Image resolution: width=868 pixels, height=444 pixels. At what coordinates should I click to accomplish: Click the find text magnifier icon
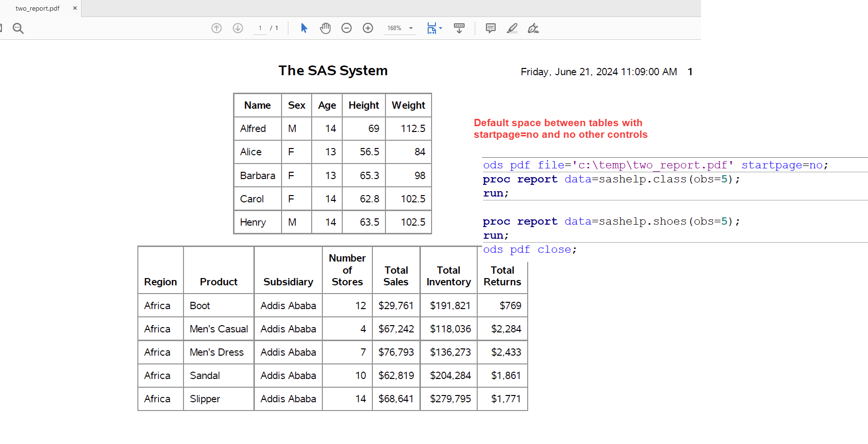[18, 29]
